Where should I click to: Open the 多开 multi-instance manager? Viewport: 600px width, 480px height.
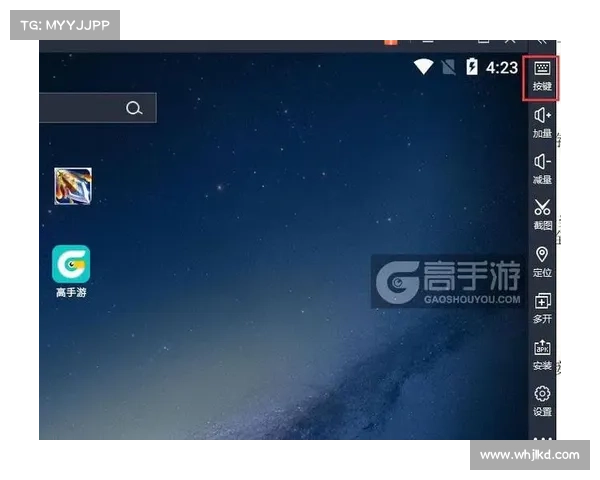[x=541, y=306]
